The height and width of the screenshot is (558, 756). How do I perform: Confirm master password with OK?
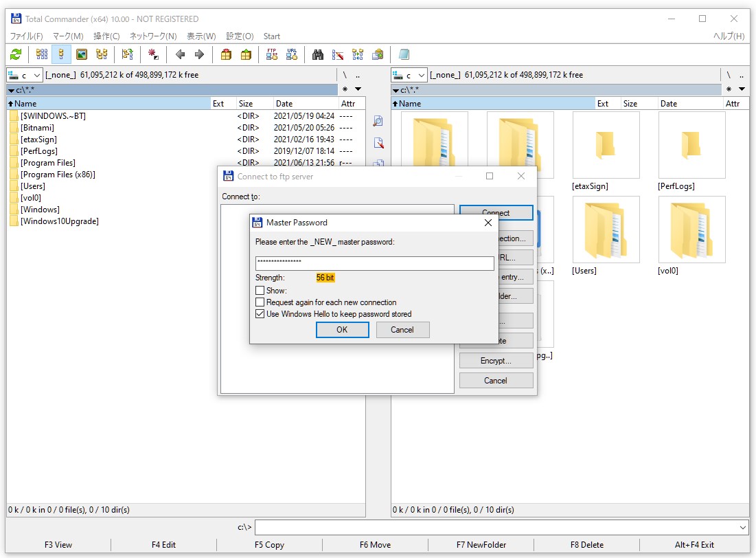coord(343,330)
